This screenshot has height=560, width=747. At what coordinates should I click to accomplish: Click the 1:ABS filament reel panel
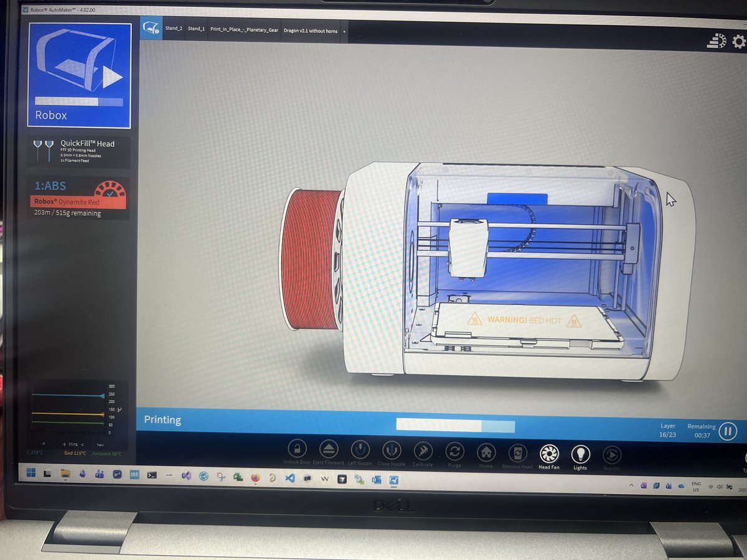click(79, 198)
